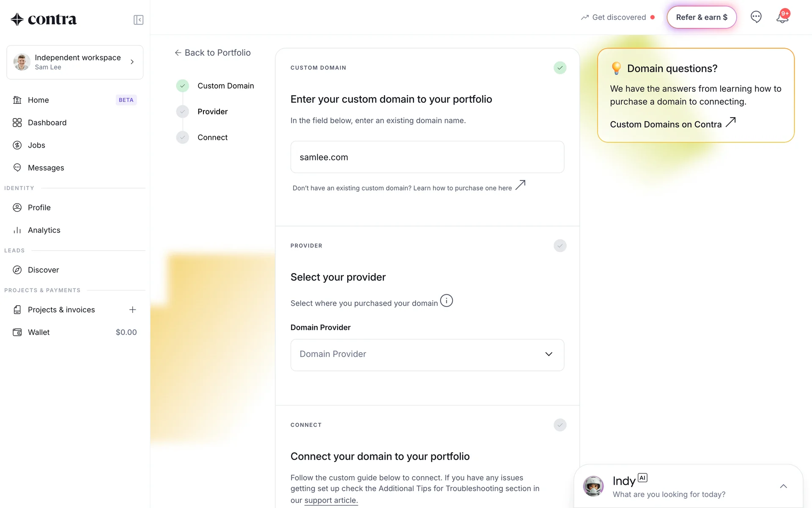
Task: Click the samlee.com domain input field
Action: pos(427,157)
